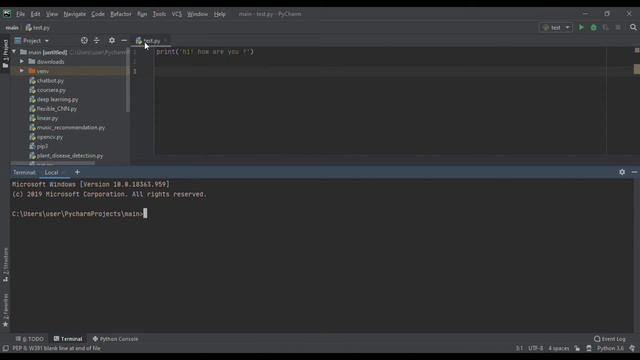Select linear.py in project tree
This screenshot has width=640, height=360.
point(47,118)
